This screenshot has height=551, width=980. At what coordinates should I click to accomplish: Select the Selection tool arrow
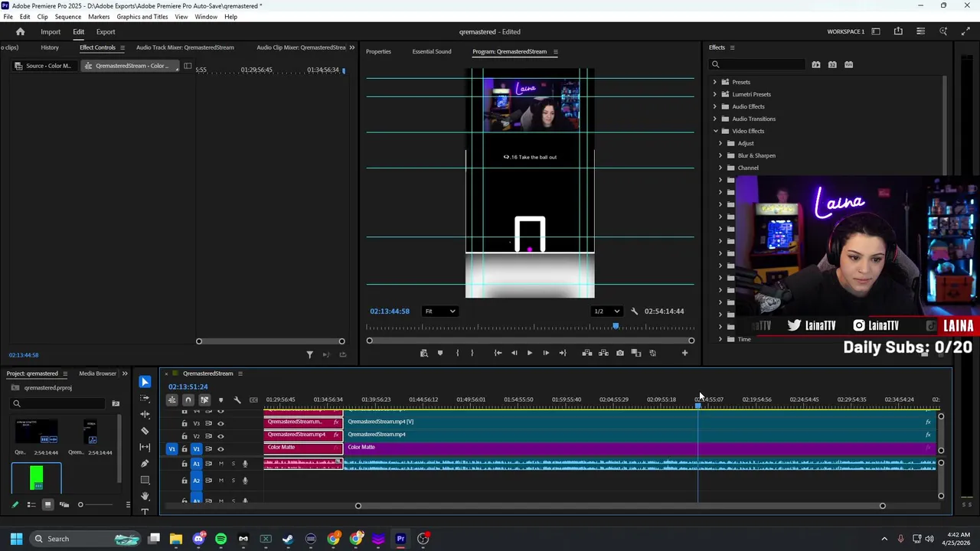click(x=145, y=382)
